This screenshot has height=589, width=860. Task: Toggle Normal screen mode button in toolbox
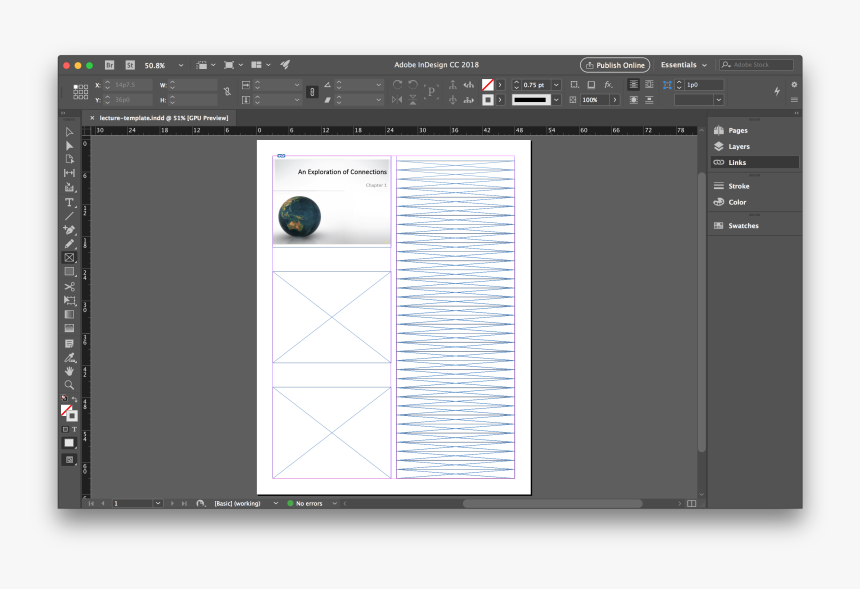[x=69, y=443]
